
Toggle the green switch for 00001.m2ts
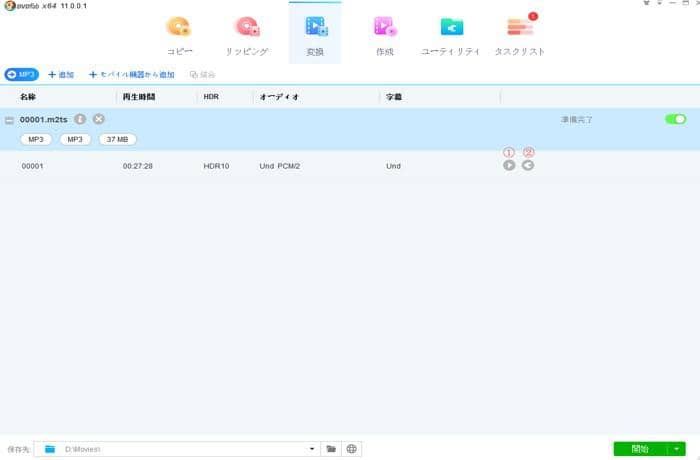(x=675, y=119)
